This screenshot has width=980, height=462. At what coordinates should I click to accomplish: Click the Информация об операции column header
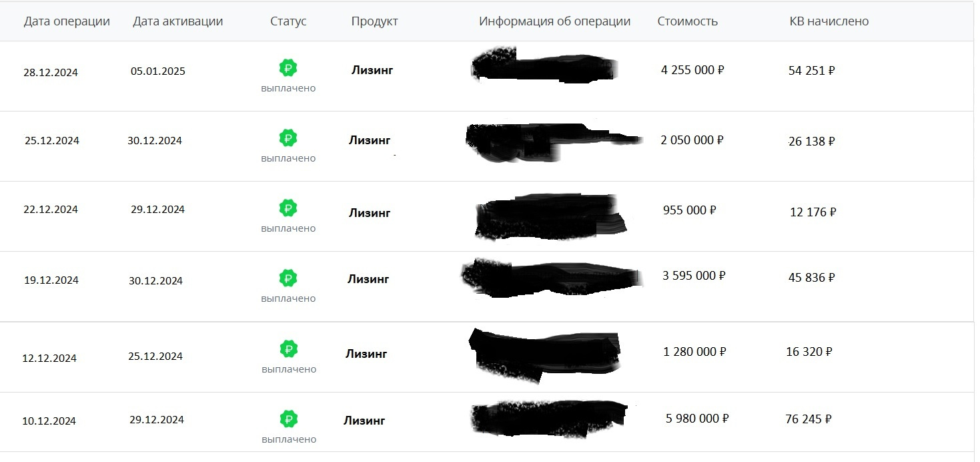coord(554,21)
